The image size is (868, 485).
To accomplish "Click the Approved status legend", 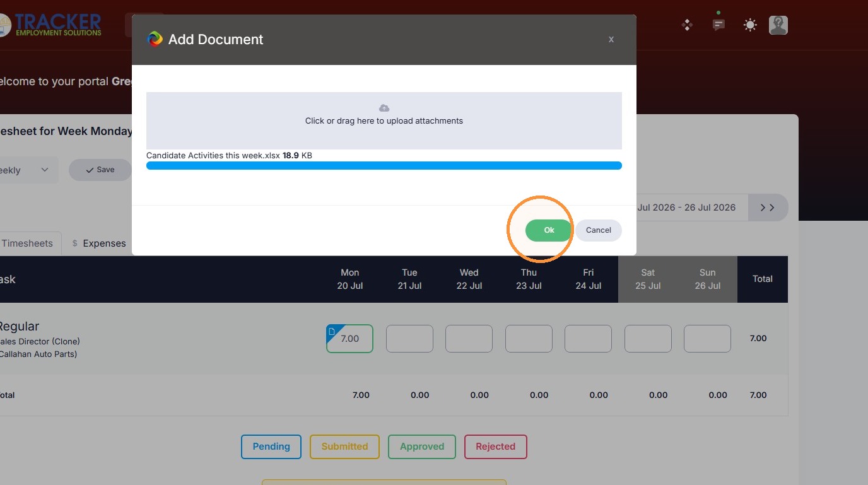I will point(422,447).
